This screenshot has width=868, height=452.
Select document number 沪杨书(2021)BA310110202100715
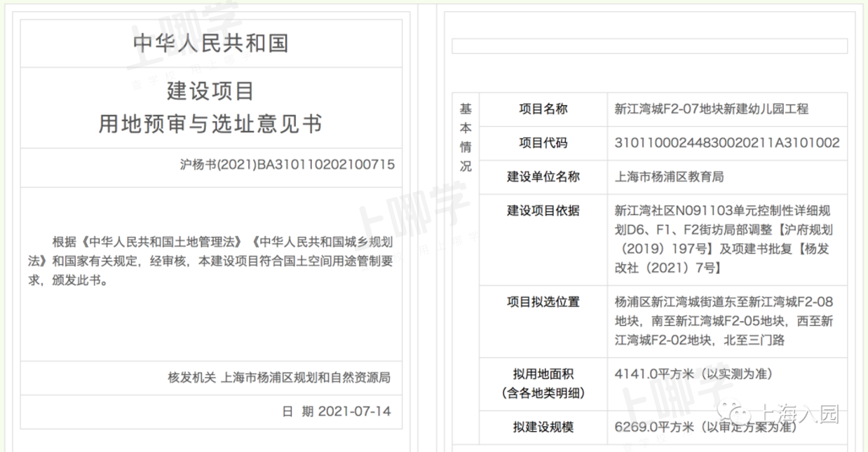tap(287, 165)
